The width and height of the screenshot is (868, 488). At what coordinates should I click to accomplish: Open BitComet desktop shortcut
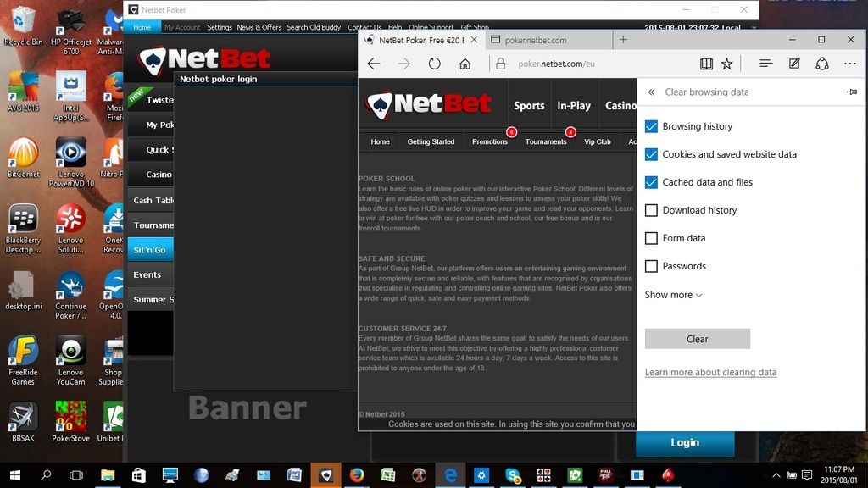23,158
